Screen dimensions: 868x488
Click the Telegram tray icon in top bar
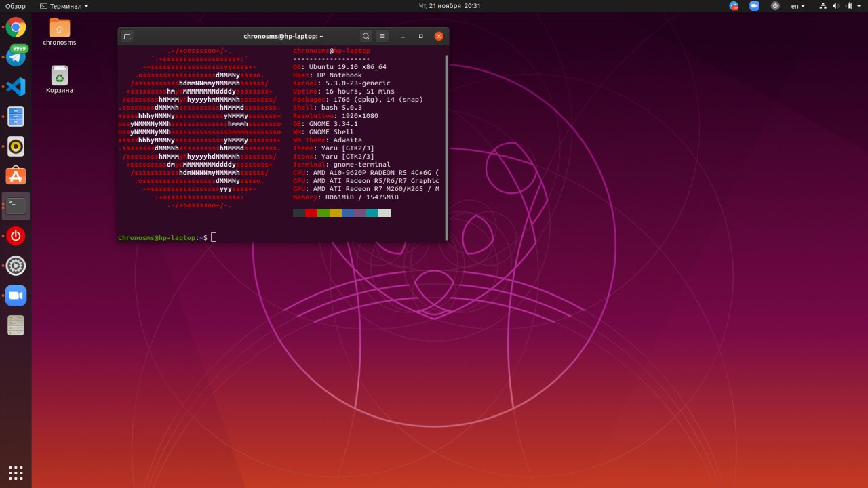(x=734, y=5)
